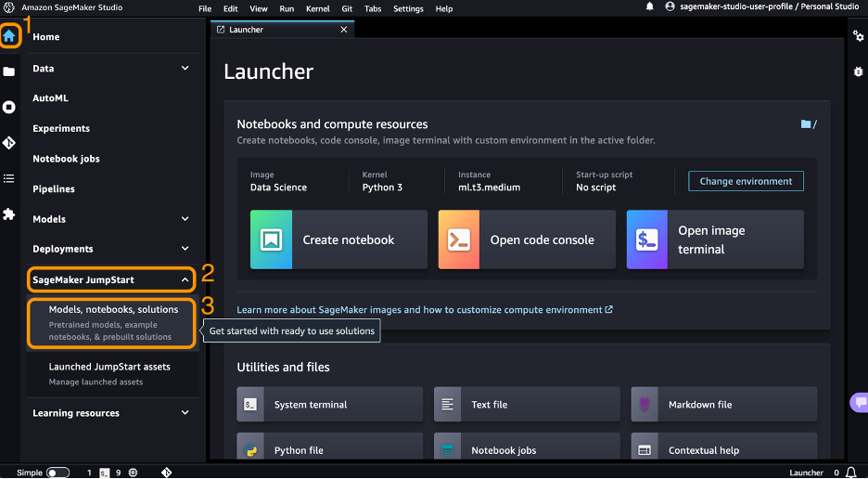Click the Python 3 kernel value

pos(382,188)
